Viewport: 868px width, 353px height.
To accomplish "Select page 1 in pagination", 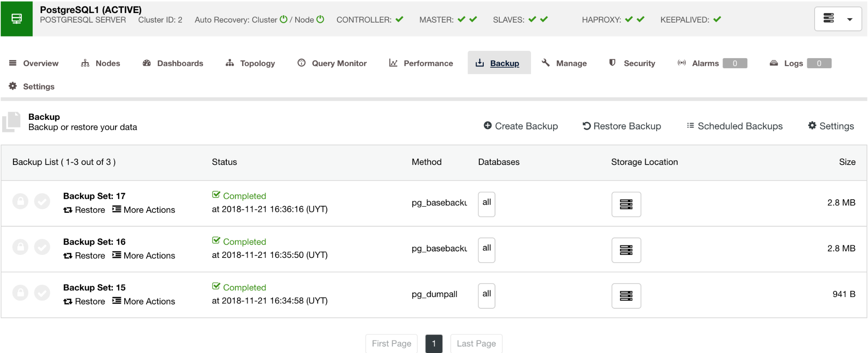I will click(434, 343).
